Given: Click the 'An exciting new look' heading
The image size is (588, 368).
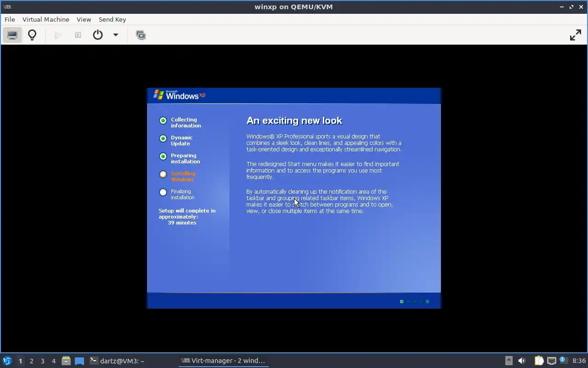Looking at the screenshot, I should click(x=294, y=121).
